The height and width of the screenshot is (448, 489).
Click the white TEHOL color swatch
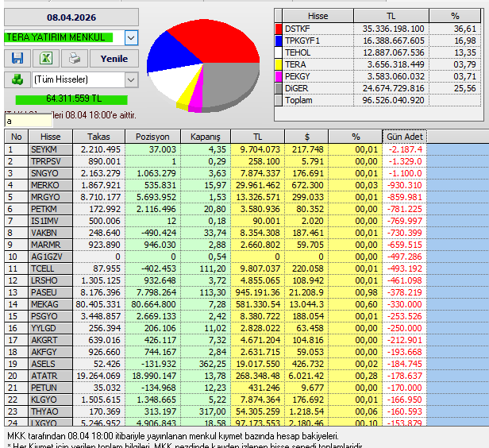click(279, 52)
